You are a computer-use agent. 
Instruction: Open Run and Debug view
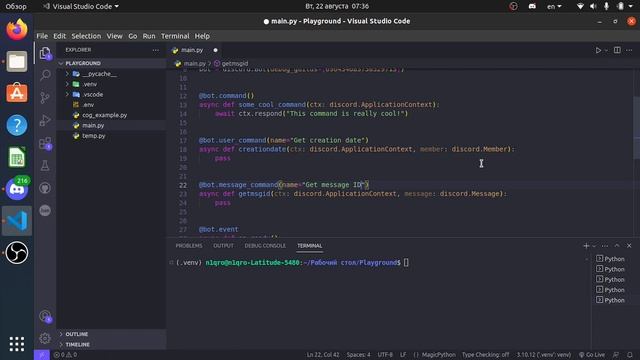pyautogui.click(x=45, y=120)
